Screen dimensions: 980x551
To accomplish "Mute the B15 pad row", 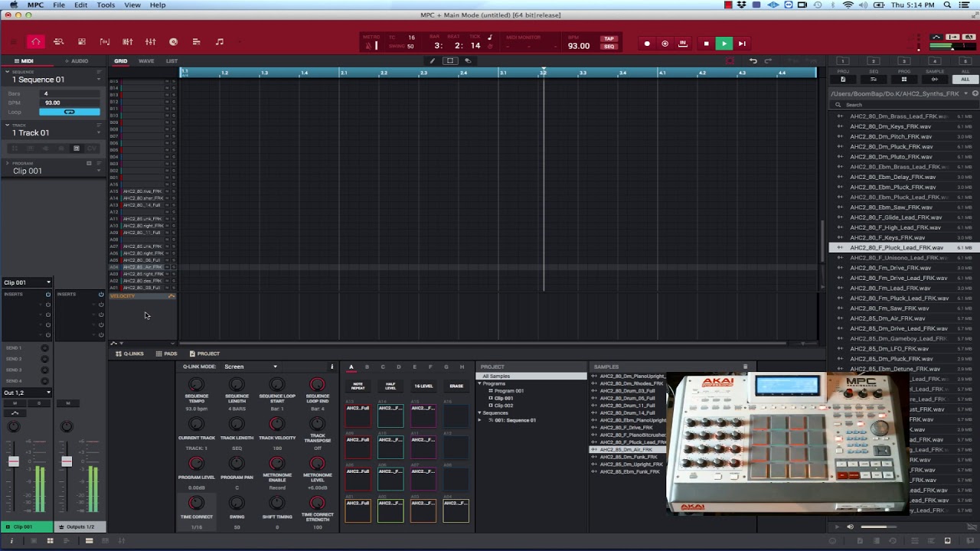I will click(x=167, y=81).
